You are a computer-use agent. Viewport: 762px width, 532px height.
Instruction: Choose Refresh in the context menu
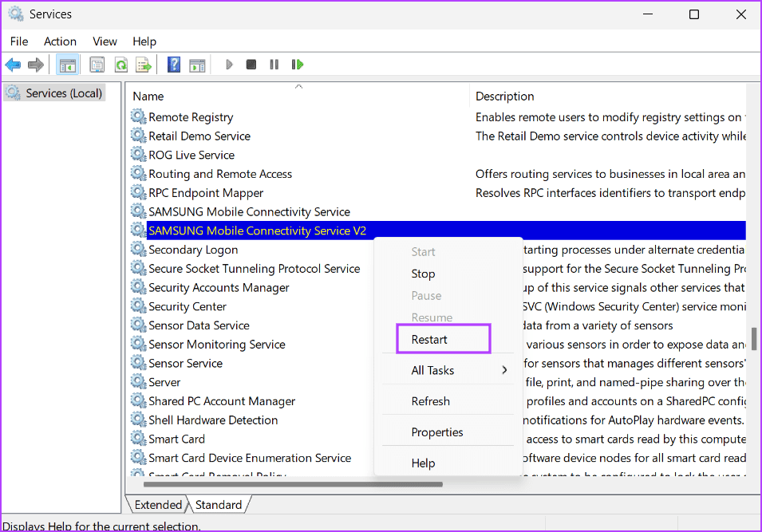pyautogui.click(x=431, y=401)
